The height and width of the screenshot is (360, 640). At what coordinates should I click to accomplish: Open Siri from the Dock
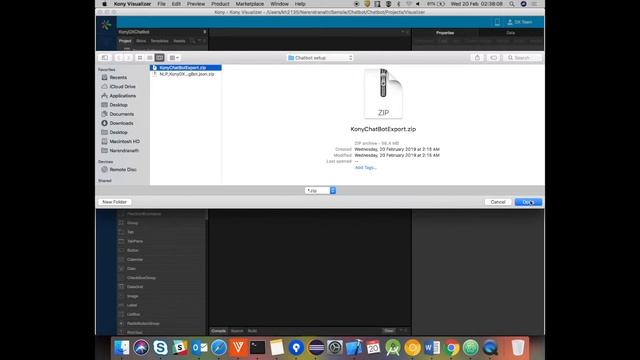click(x=141, y=348)
